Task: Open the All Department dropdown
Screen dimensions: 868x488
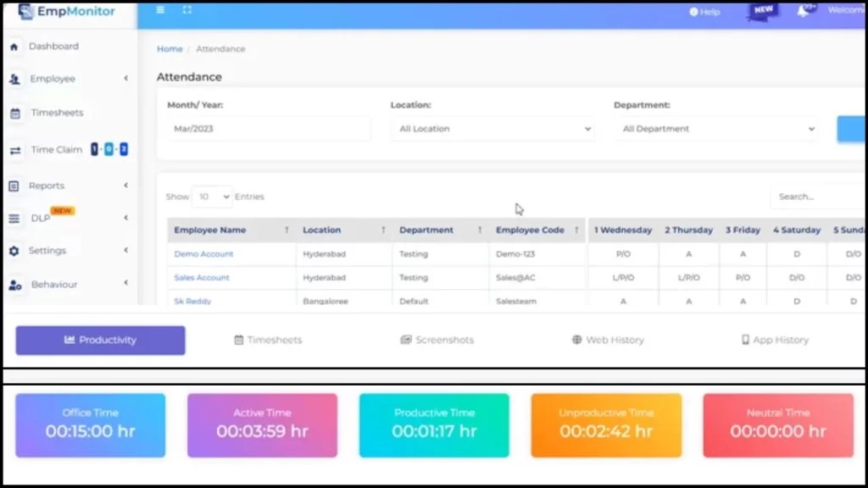Action: pyautogui.click(x=715, y=129)
